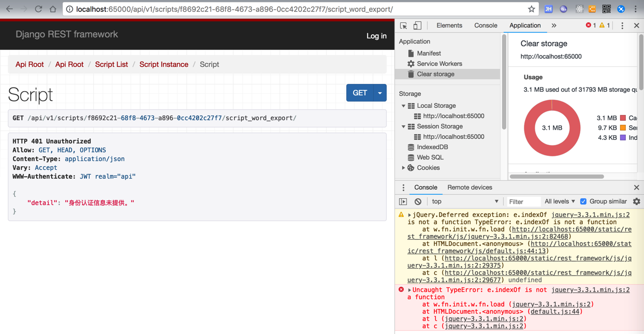
Task: Select the Application tab
Action: [x=525, y=25]
